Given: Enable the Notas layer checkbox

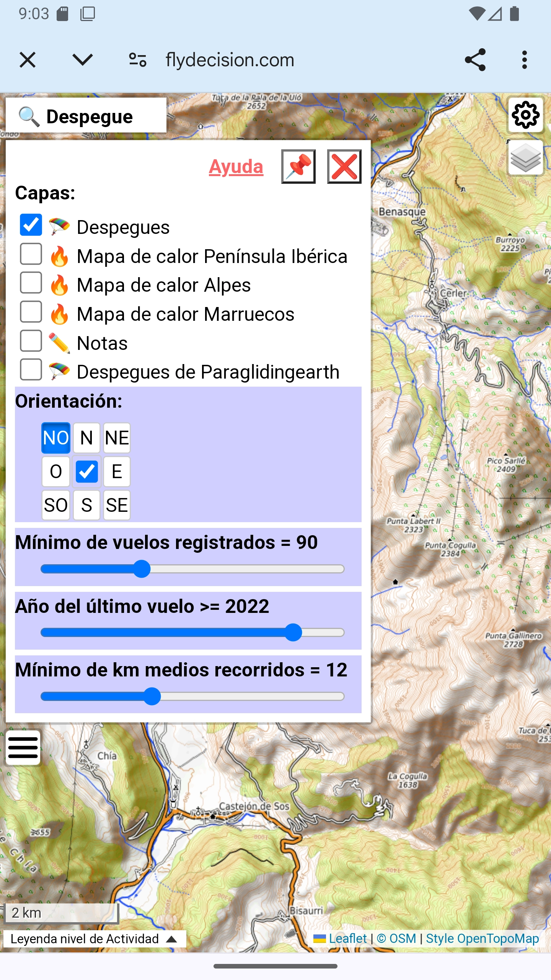Looking at the screenshot, I should (31, 341).
